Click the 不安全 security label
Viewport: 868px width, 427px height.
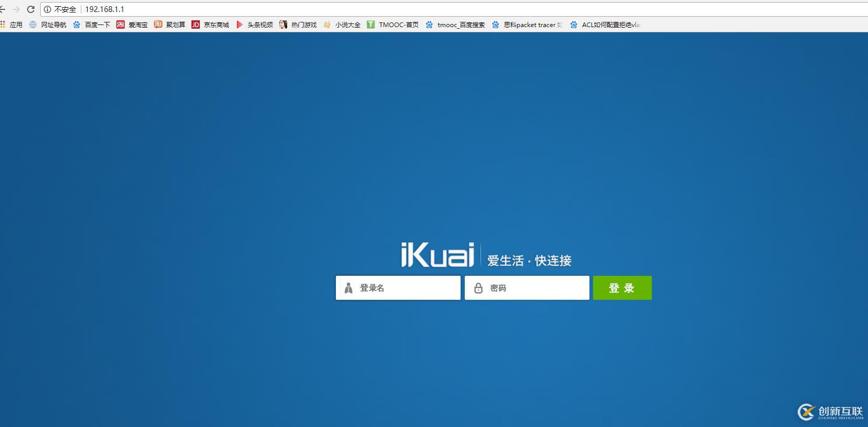pyautogui.click(x=65, y=9)
